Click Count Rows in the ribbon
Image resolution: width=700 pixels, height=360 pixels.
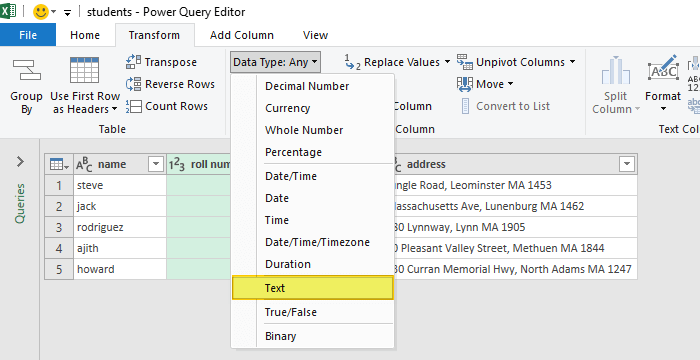(167, 106)
